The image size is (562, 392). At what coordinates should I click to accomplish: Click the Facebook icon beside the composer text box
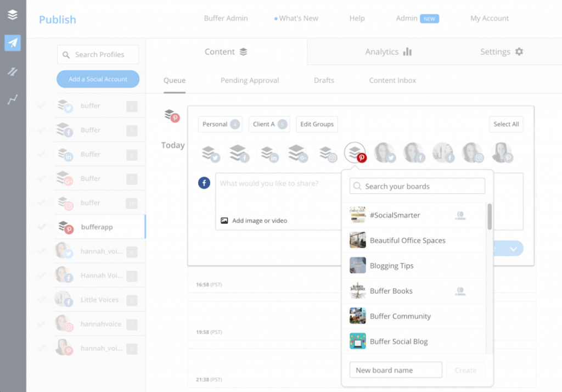tap(204, 183)
